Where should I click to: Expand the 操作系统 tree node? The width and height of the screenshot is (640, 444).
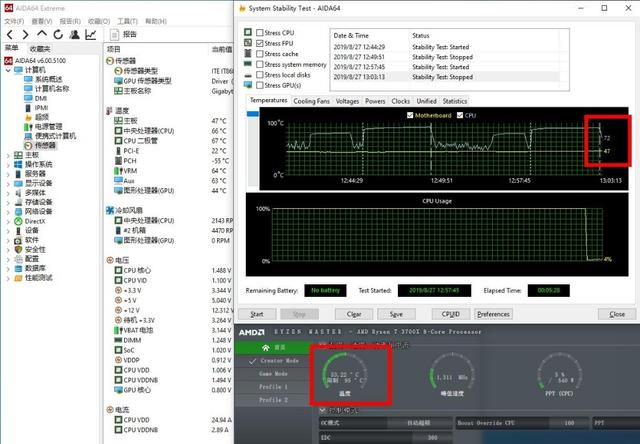(8, 164)
